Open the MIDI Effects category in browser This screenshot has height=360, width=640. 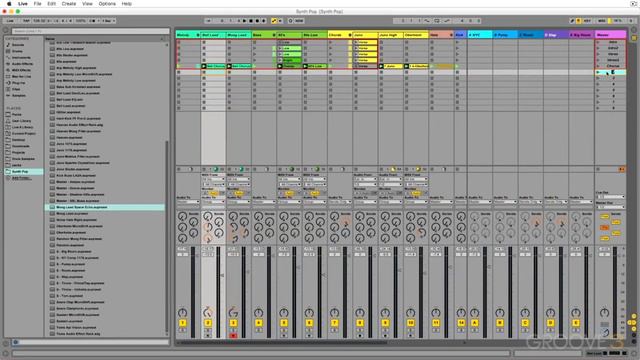(21, 70)
